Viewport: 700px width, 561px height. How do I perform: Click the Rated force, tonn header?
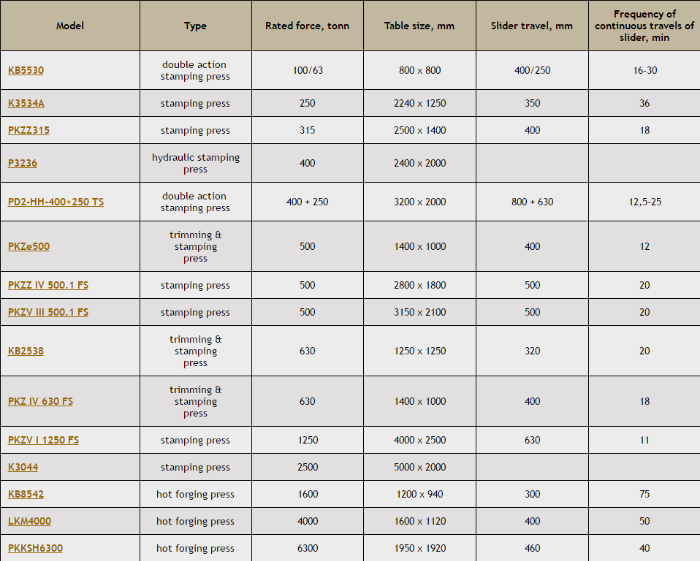(307, 26)
